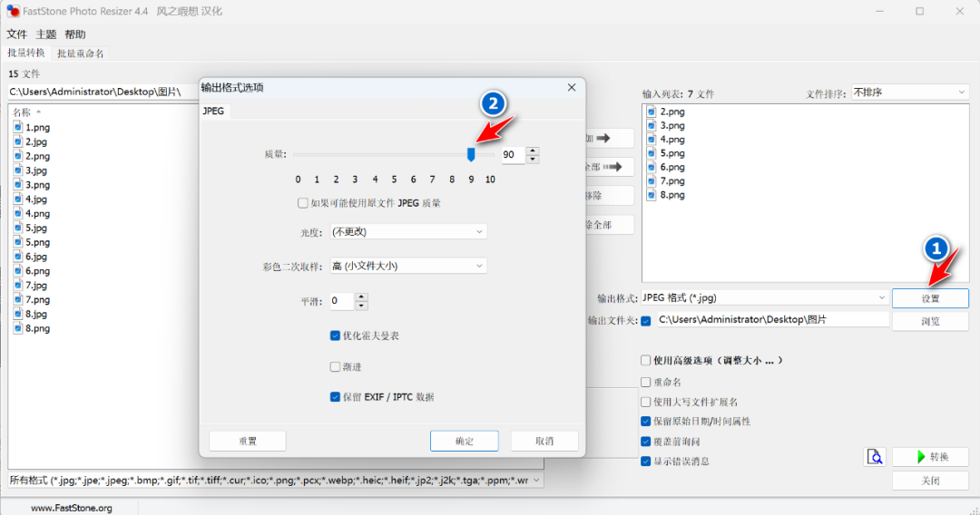Open the 光度 dropdown
Screen dimensions: 980x515
(408, 231)
